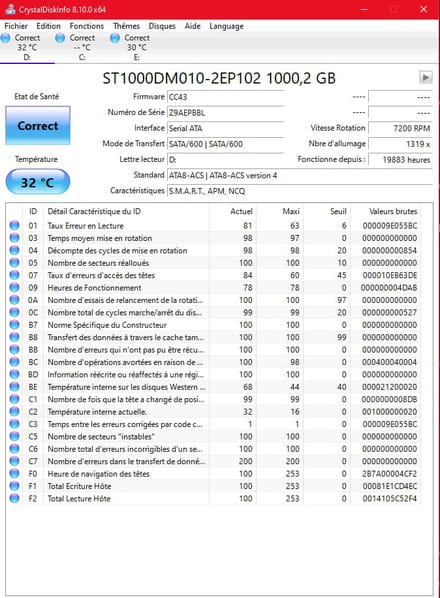Click the status dot for ID 0C
Image resolution: width=440 pixels, height=598 pixels.
tap(14, 312)
